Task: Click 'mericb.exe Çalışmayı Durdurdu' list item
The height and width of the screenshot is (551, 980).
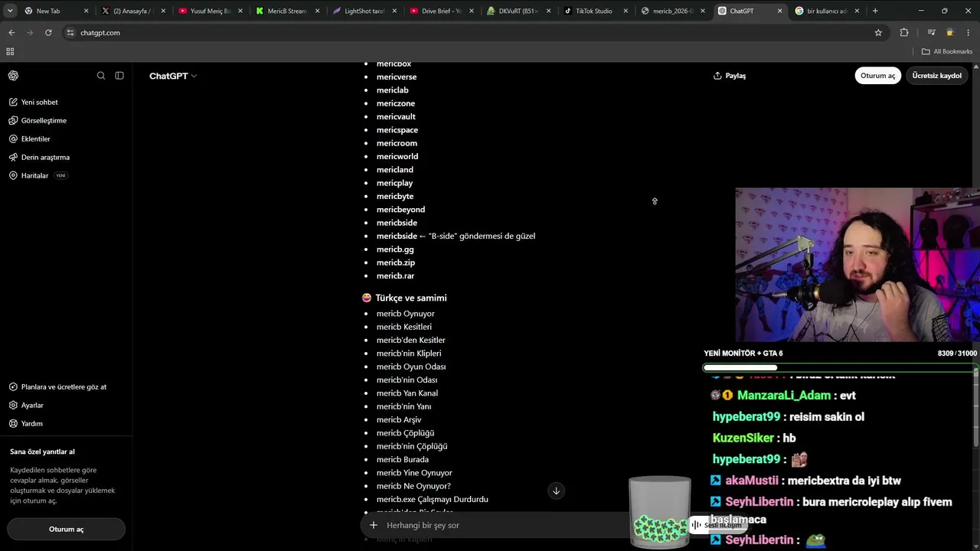Action: (433, 499)
